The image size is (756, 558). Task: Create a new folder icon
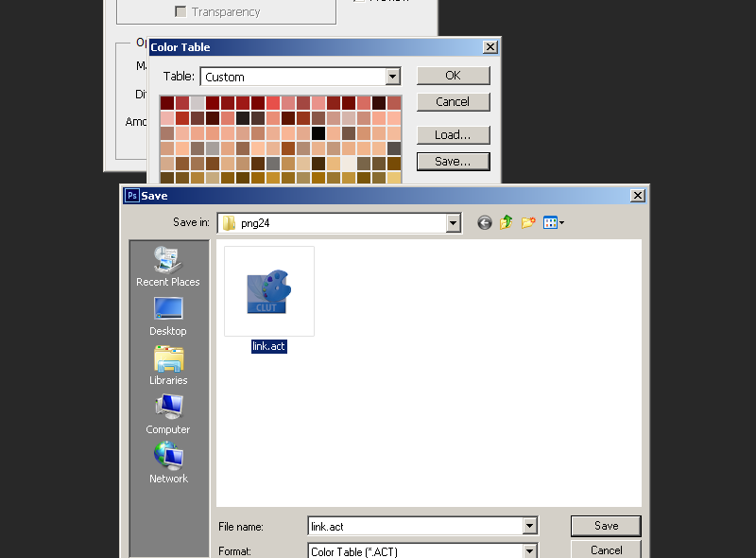(x=528, y=222)
